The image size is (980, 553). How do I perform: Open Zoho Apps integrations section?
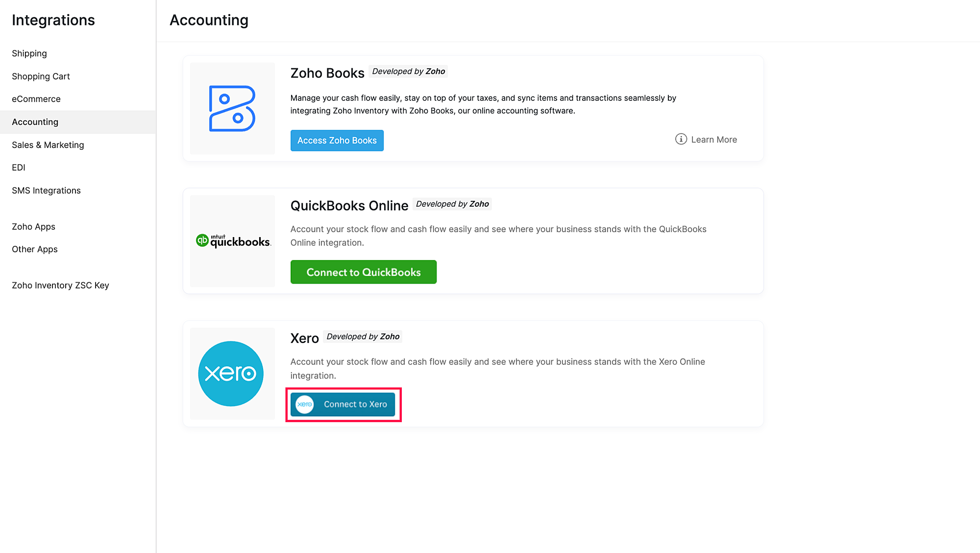[34, 226]
